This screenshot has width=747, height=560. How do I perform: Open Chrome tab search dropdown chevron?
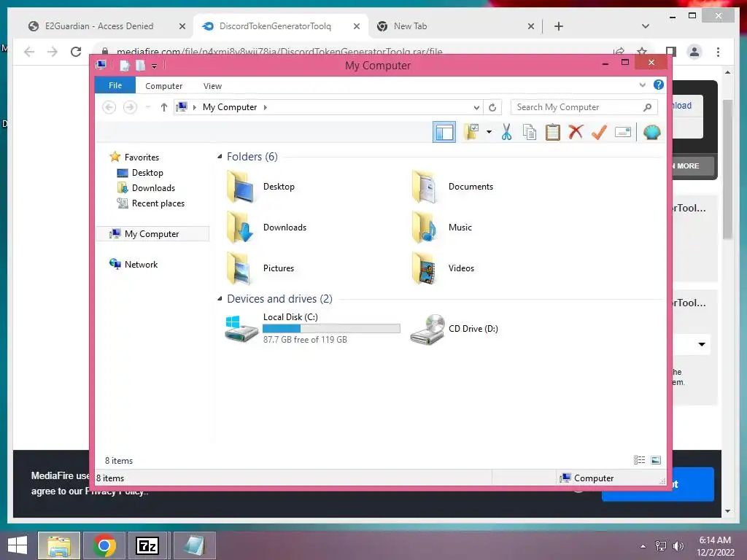(x=645, y=26)
